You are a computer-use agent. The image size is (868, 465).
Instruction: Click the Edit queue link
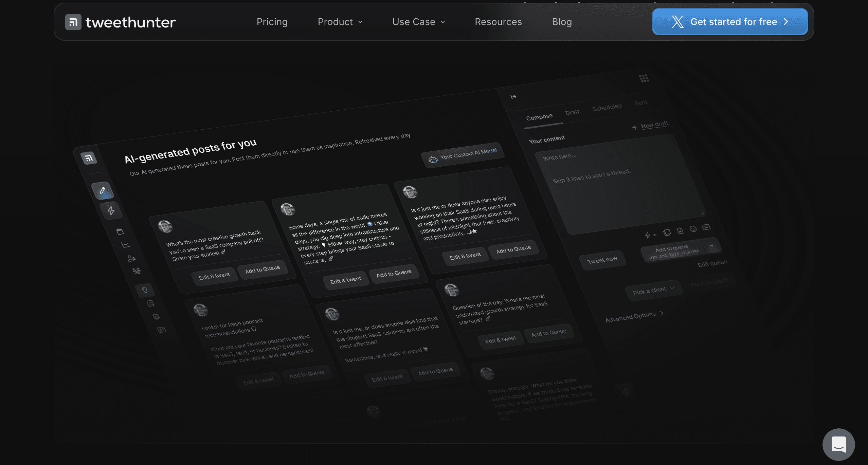(x=712, y=263)
